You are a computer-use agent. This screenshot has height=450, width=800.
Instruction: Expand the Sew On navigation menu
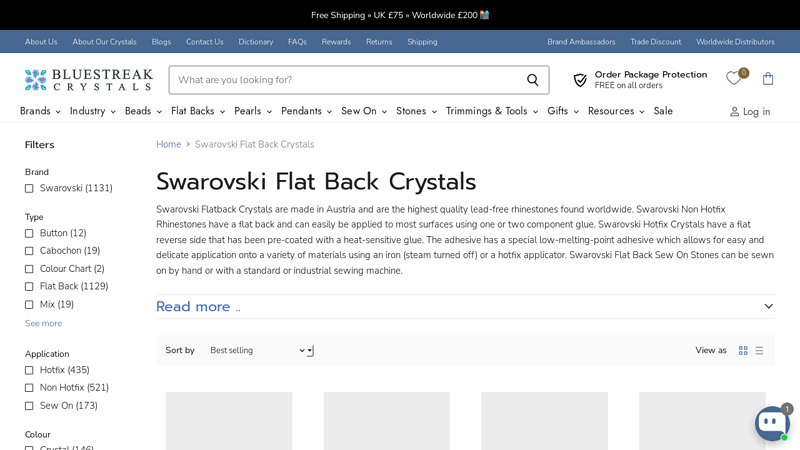(364, 111)
